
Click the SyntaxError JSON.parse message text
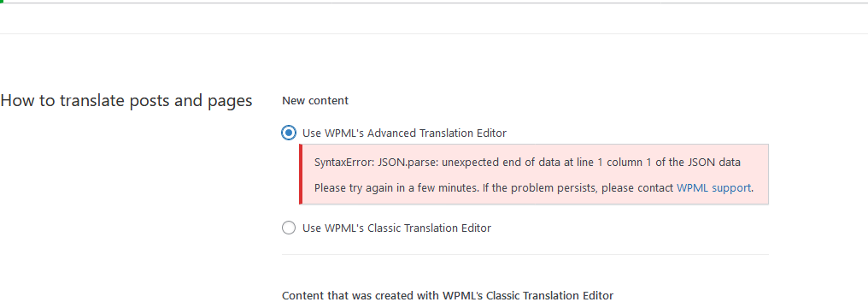click(x=528, y=163)
